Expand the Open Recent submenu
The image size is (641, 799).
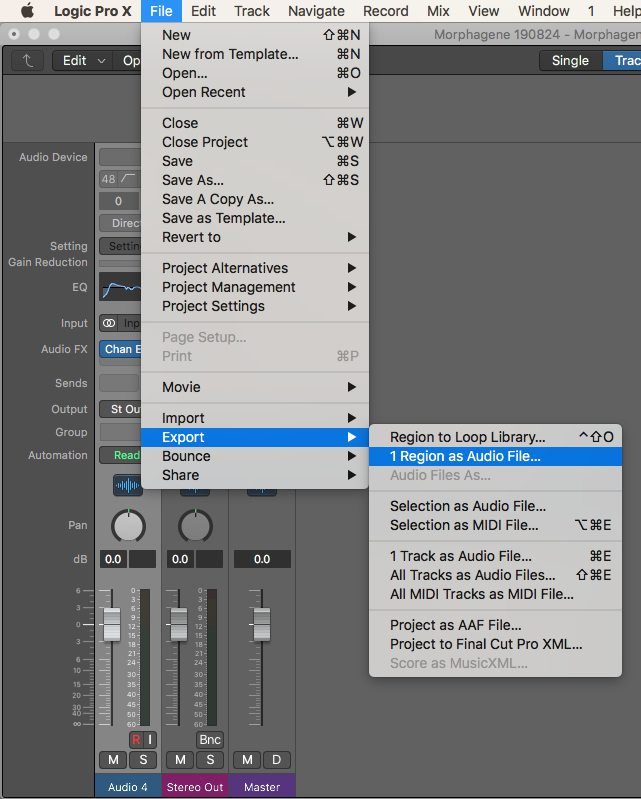pyautogui.click(x=255, y=92)
